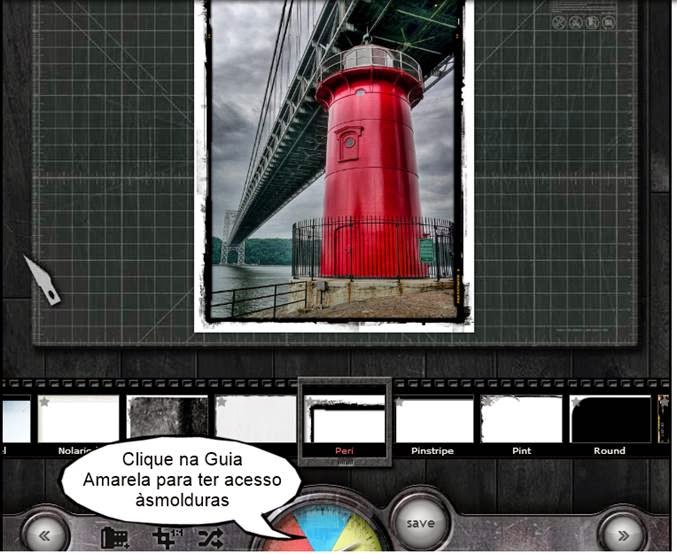677x554 pixels.
Task: Choose the Peri frame thumbnail
Action: pyautogui.click(x=344, y=419)
